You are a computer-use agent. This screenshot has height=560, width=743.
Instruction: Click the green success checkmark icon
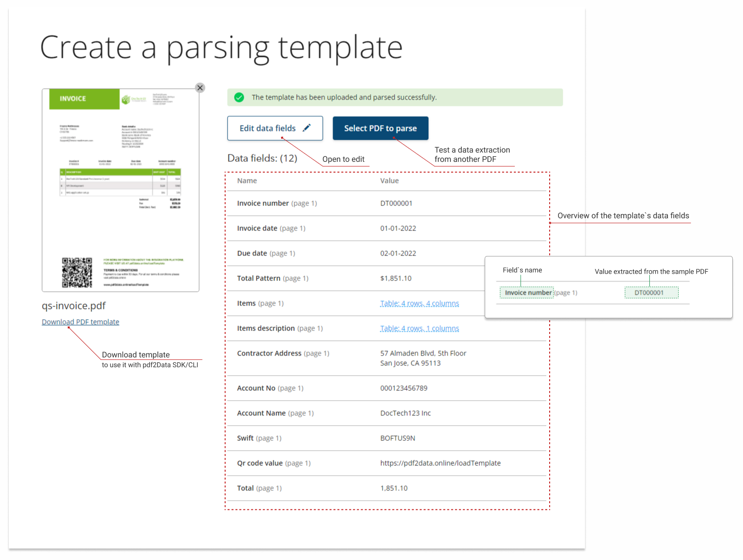click(239, 98)
